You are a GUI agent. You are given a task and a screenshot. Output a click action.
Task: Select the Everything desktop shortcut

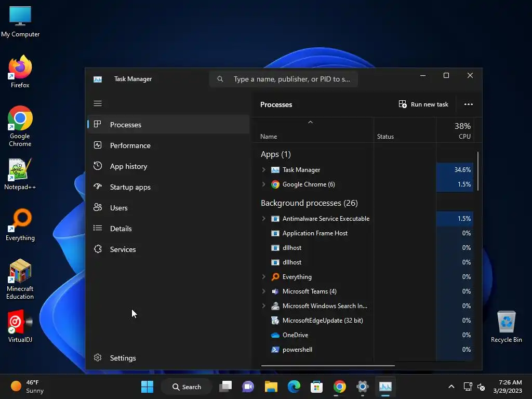coord(20,224)
